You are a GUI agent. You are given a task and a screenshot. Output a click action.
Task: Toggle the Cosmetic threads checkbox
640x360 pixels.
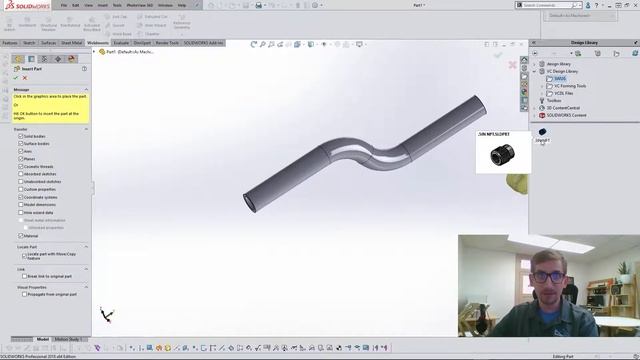coord(21,167)
